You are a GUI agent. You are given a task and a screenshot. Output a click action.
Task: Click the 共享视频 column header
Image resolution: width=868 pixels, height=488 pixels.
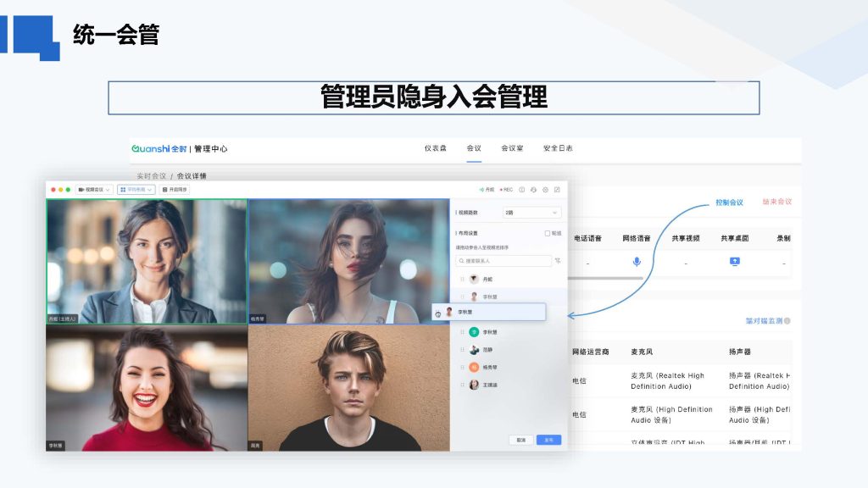[x=686, y=238]
